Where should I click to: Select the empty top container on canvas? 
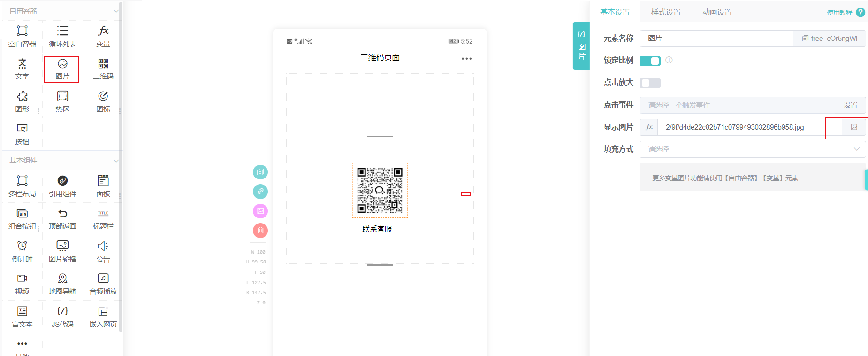pos(380,103)
